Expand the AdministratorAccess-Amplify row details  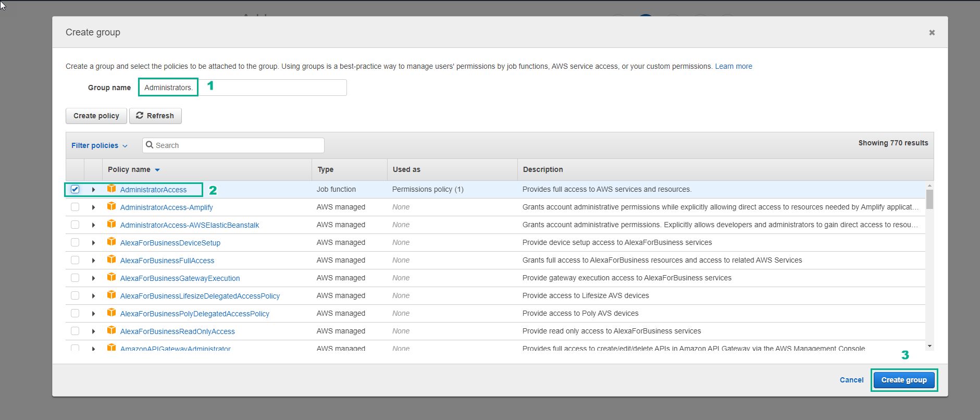(93, 207)
